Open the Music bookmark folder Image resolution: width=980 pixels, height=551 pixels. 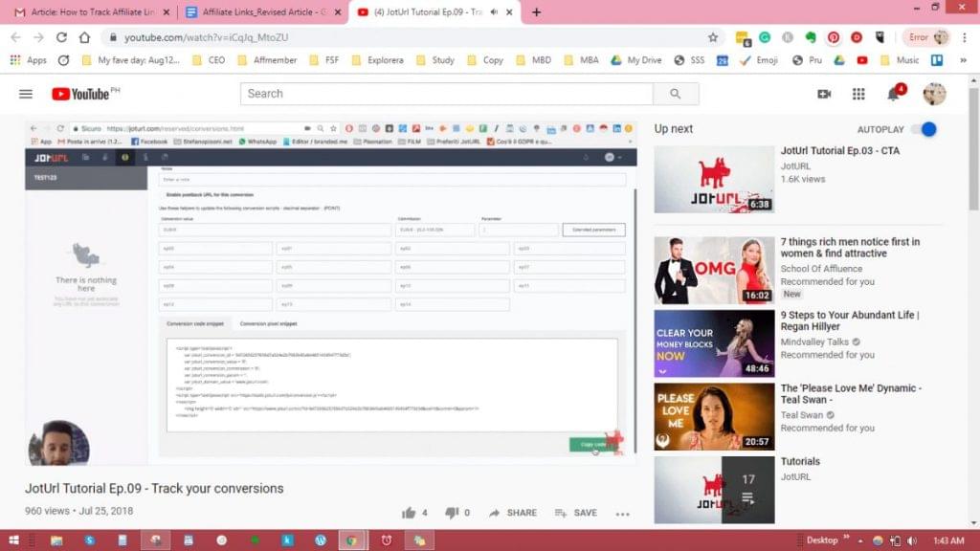900,60
